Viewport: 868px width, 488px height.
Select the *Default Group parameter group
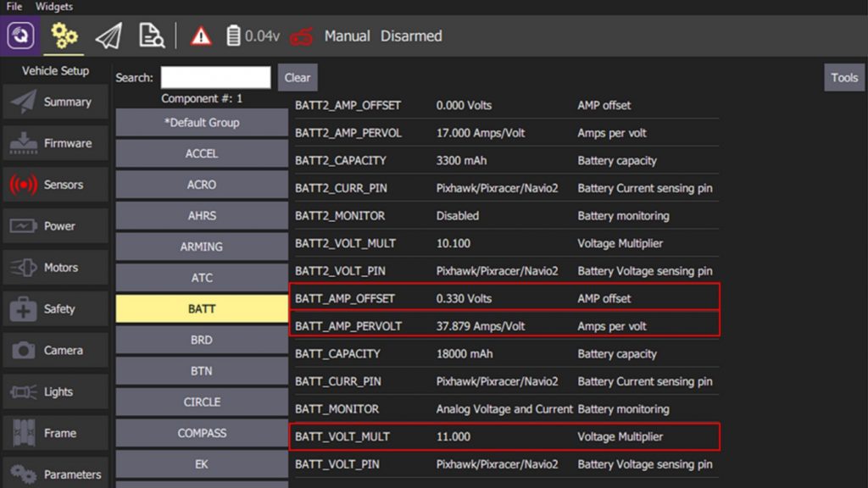(x=202, y=123)
